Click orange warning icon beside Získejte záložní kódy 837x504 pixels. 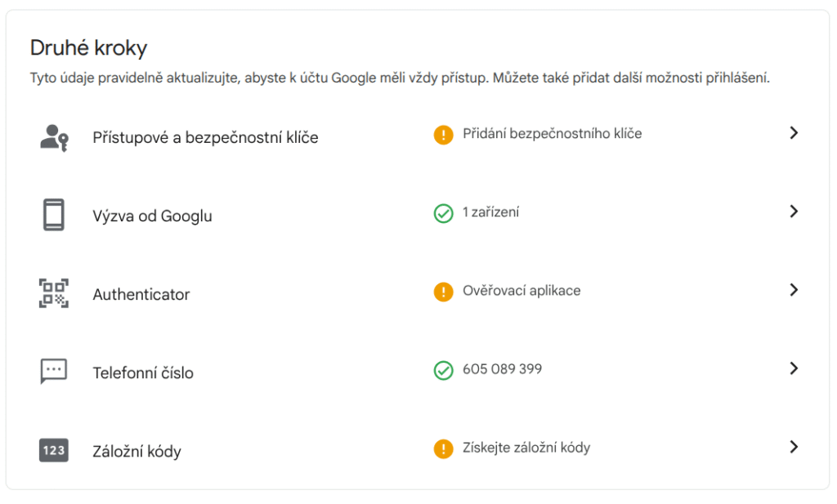click(x=443, y=448)
